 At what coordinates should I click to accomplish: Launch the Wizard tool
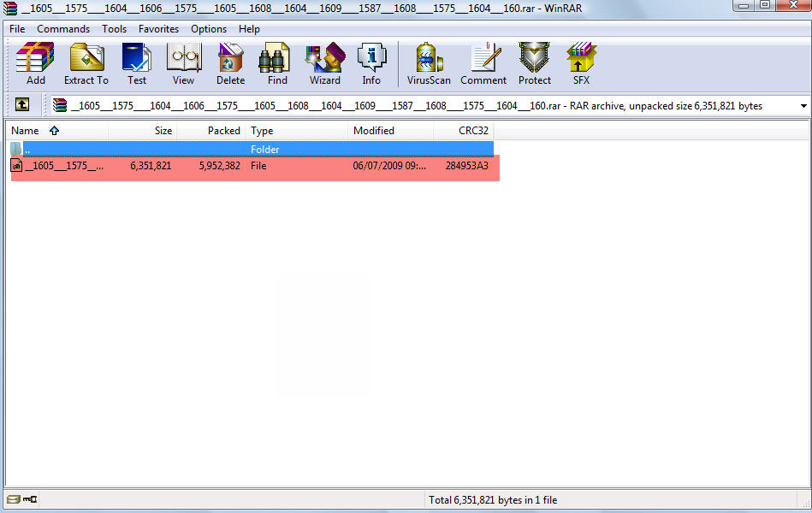(x=324, y=63)
